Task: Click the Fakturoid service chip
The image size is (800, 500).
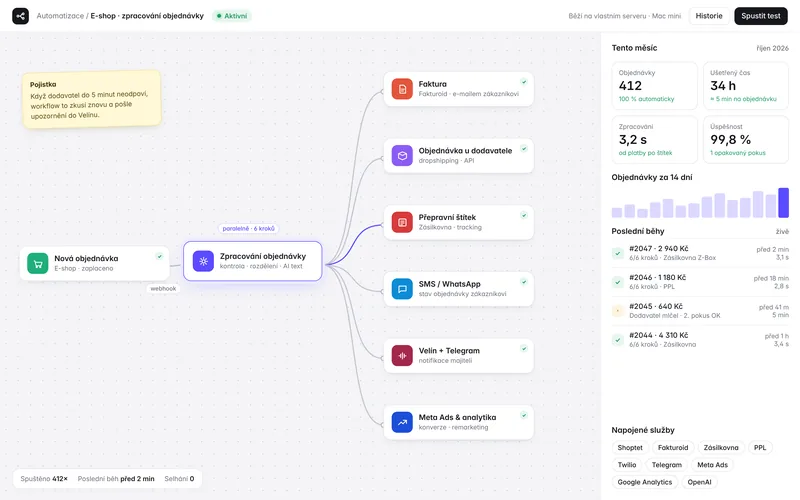Action: [x=673, y=447]
